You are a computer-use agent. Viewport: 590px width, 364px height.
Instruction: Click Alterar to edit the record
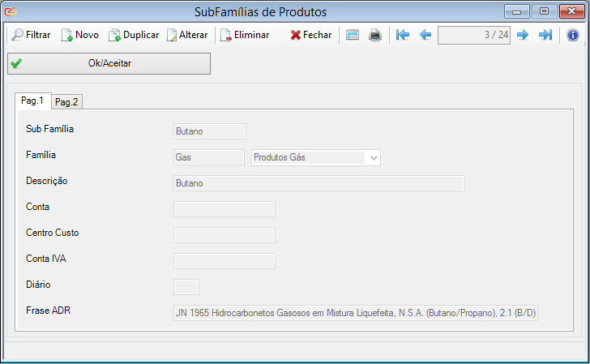tap(187, 35)
